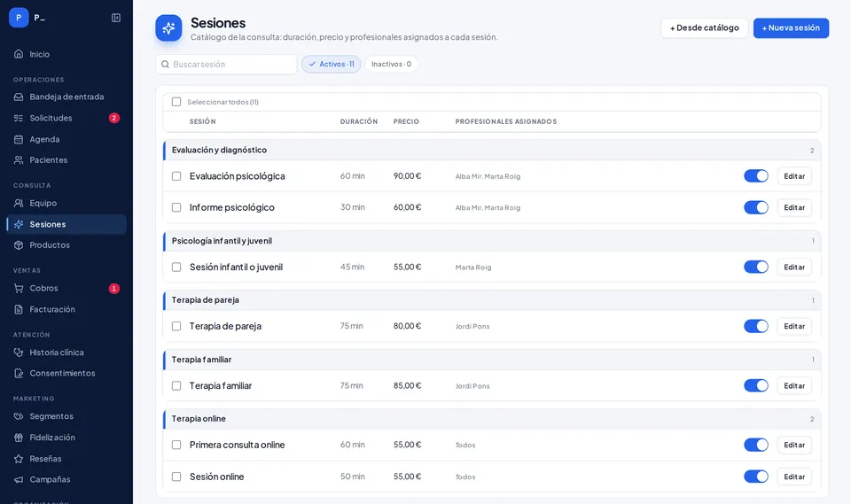Image resolution: width=851 pixels, height=504 pixels.
Task: Click the sparkle icon beside Sesiones in sidebar
Action: [x=19, y=224]
